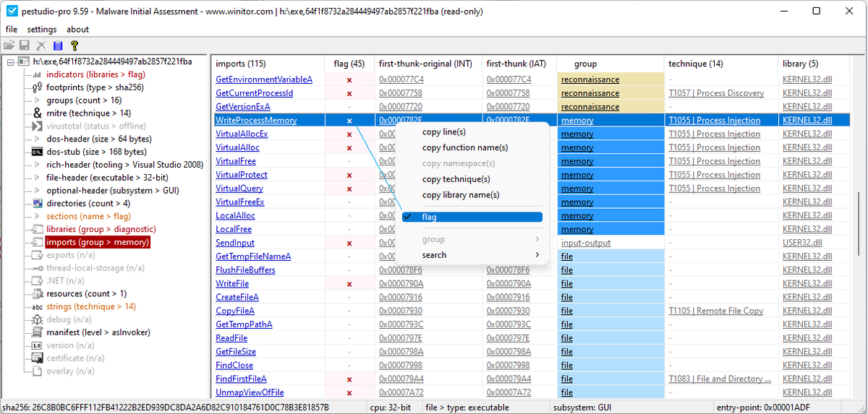Screen dimensions: 868x414
Task: Click the bar chart icon beside indicators
Action: (38, 74)
